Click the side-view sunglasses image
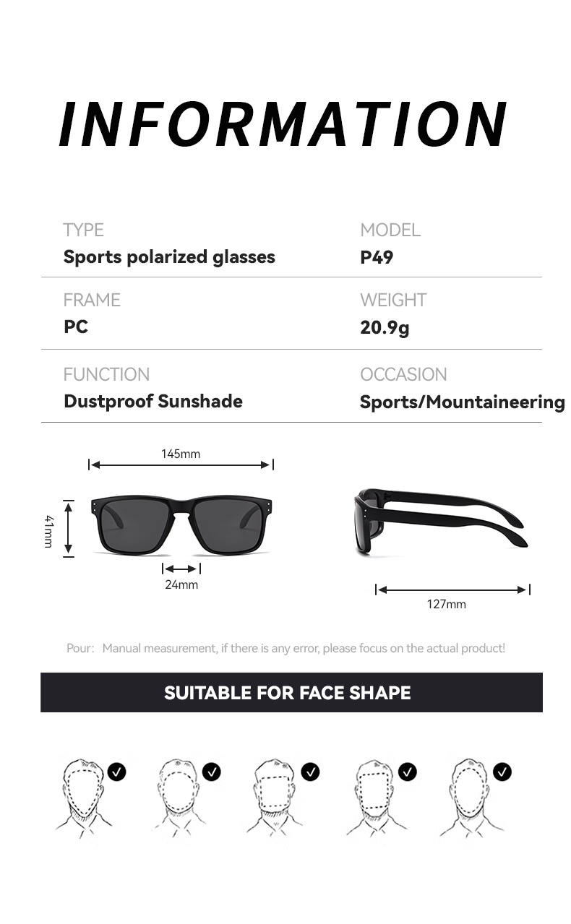Image resolution: width=571 pixels, height=924 pixels. pyautogui.click(x=441, y=520)
